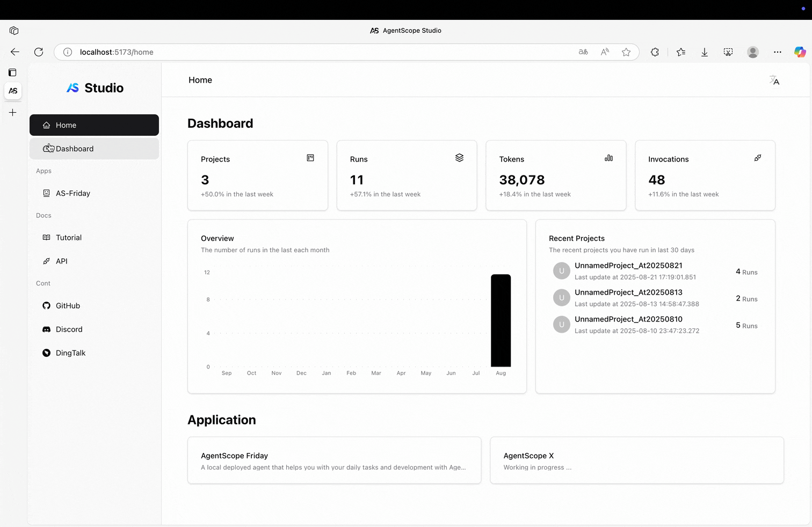Screen dimensions: 812x527
Task: Click the home icon in sidebar
Action: pyautogui.click(x=46, y=125)
